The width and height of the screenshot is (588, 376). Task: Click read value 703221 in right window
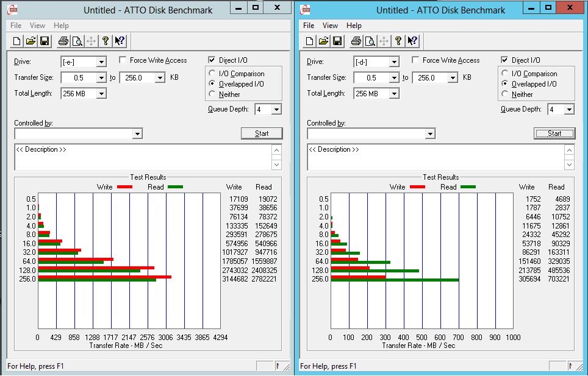pos(558,279)
